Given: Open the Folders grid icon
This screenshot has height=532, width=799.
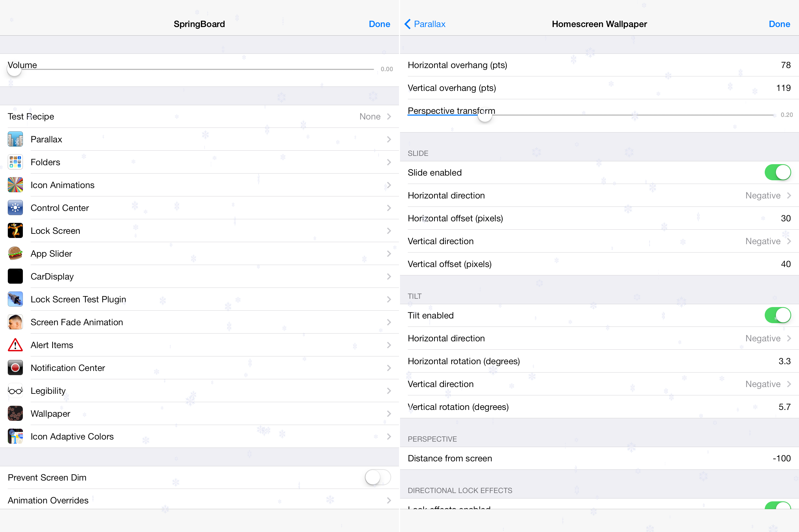Looking at the screenshot, I should coord(15,162).
